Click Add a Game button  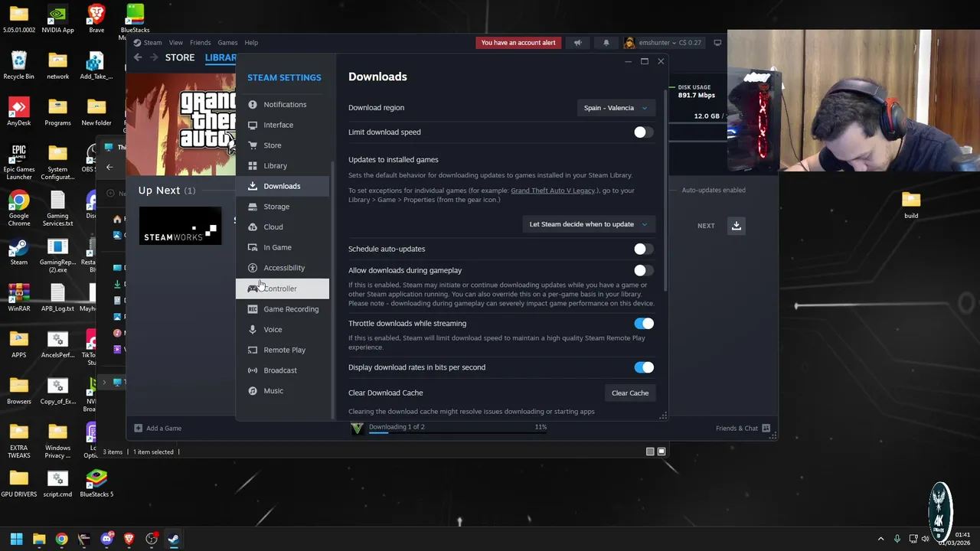click(x=158, y=429)
